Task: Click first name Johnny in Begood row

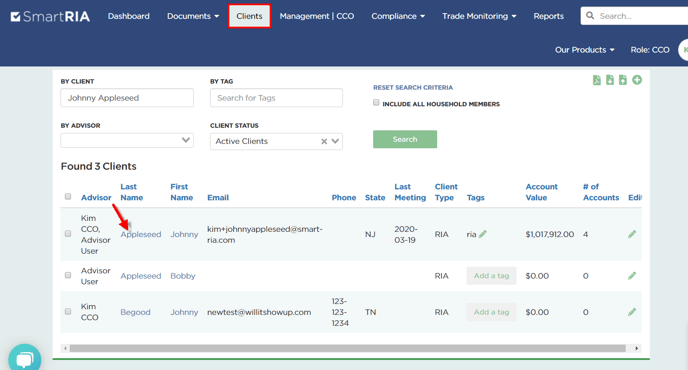Action: 184,312
